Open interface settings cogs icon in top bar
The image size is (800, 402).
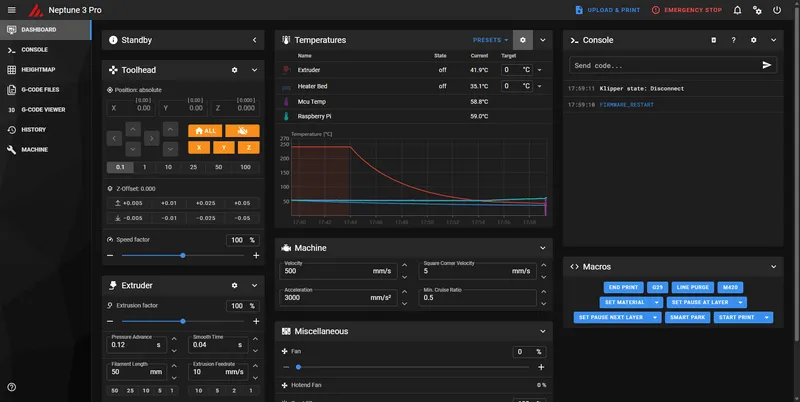[757, 10]
